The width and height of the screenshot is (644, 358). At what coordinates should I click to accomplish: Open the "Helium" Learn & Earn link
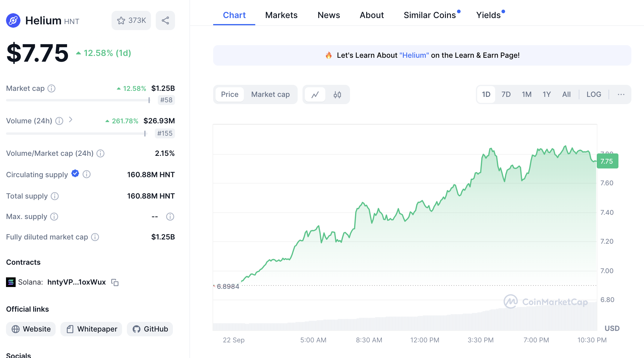414,55
